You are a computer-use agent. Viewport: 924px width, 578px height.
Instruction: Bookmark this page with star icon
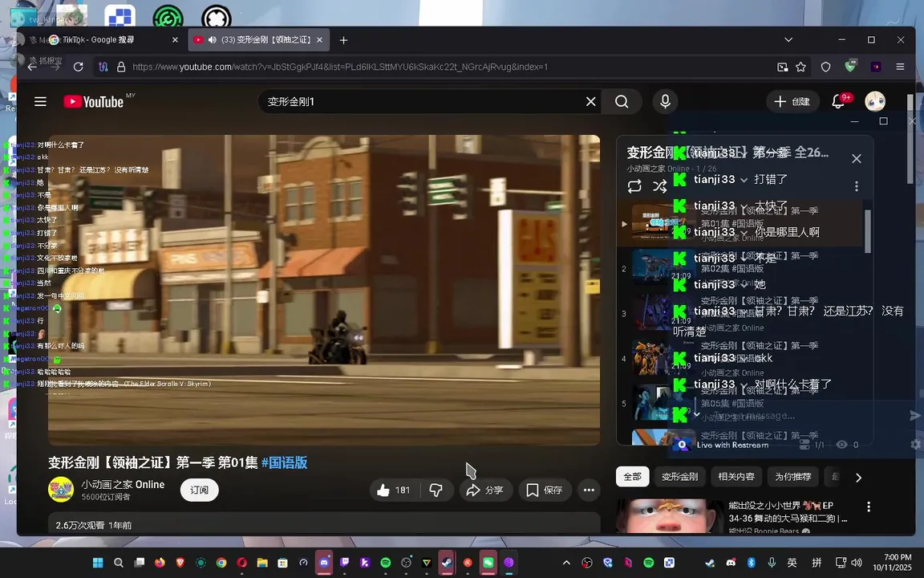tap(800, 67)
